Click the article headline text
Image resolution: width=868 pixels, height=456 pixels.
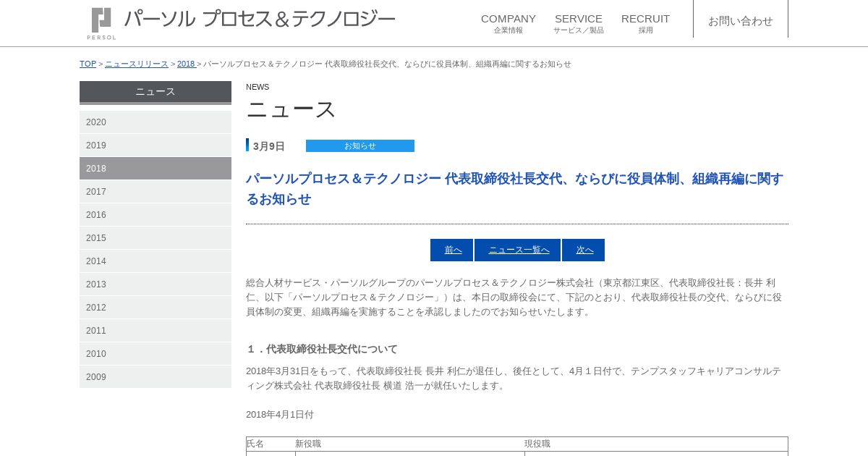tap(514, 189)
